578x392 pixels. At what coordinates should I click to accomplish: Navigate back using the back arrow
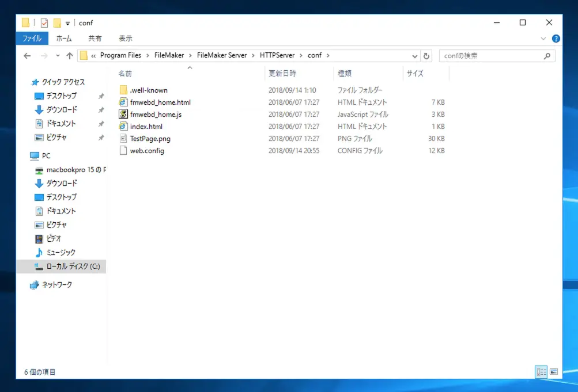[27, 55]
